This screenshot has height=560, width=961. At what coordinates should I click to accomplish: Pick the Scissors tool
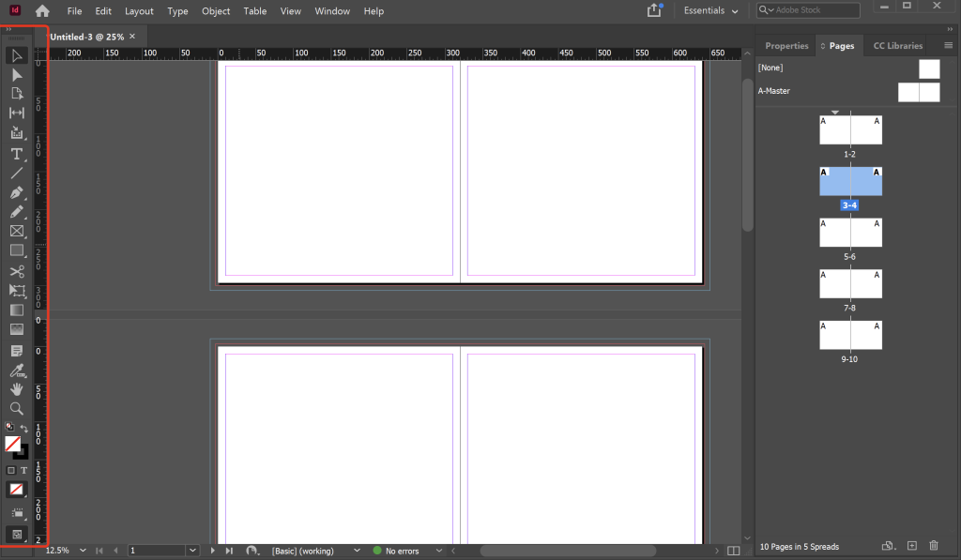coord(17,271)
